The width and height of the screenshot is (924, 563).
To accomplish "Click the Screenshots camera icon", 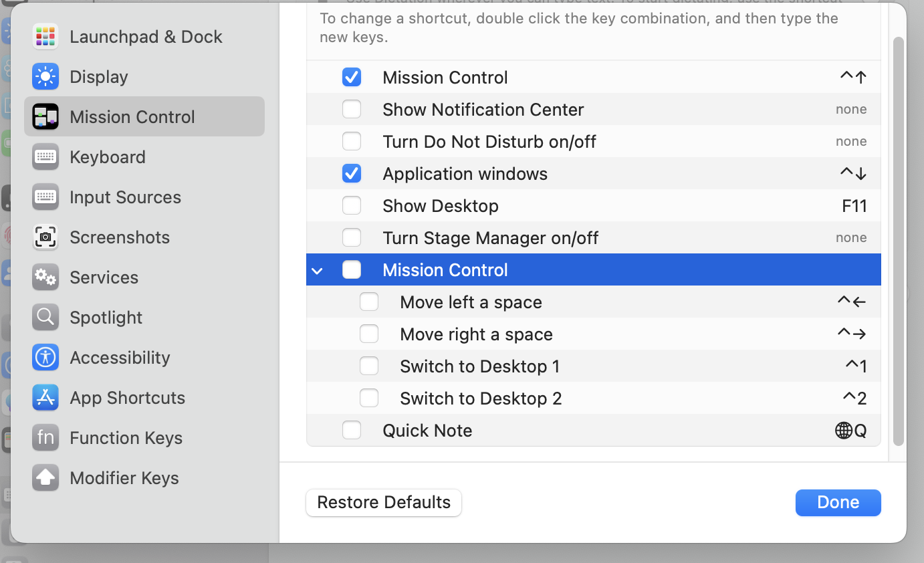I will (45, 237).
